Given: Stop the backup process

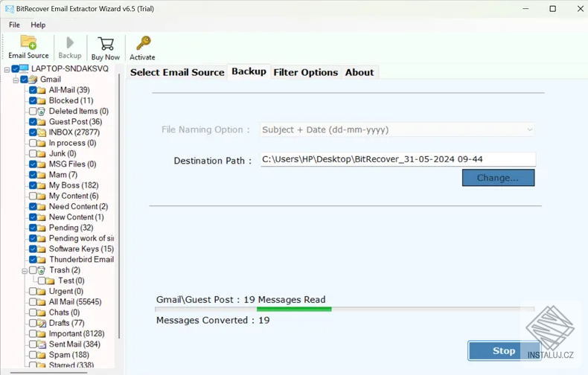Looking at the screenshot, I should [x=504, y=351].
